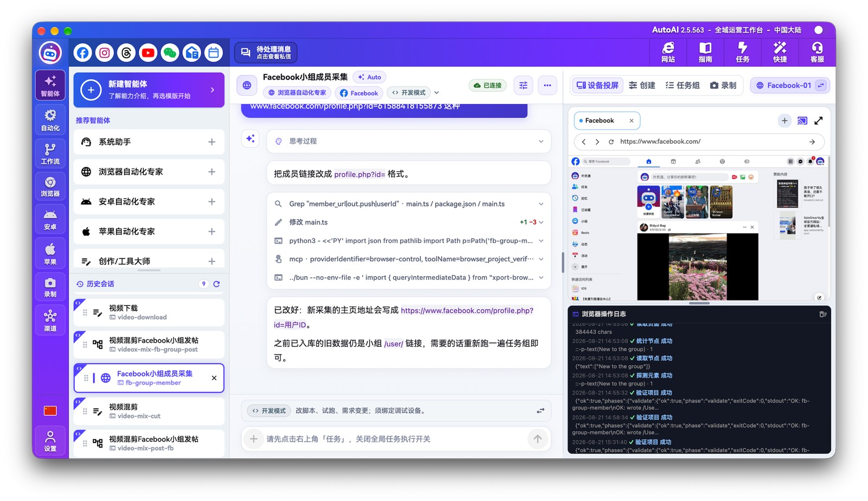Expand the Grep member_url step
The width and height of the screenshot is (868, 501).
point(409,204)
